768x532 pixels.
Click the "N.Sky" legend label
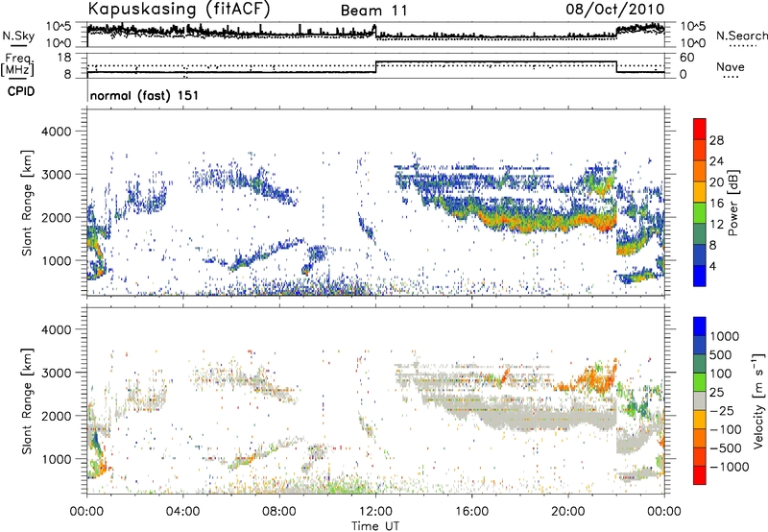tap(18, 36)
